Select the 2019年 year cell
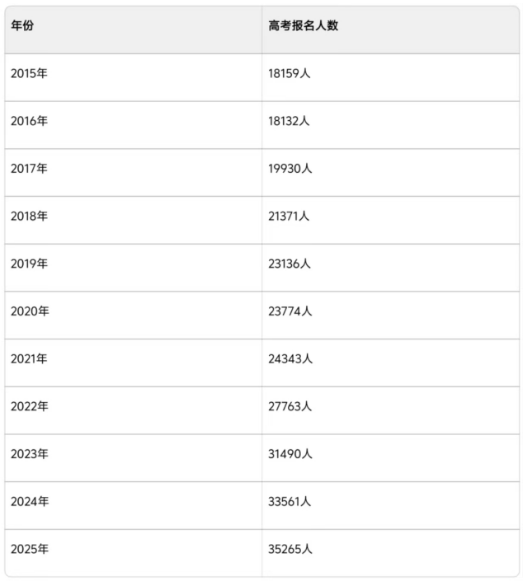The width and height of the screenshot is (524, 584). coord(29,264)
